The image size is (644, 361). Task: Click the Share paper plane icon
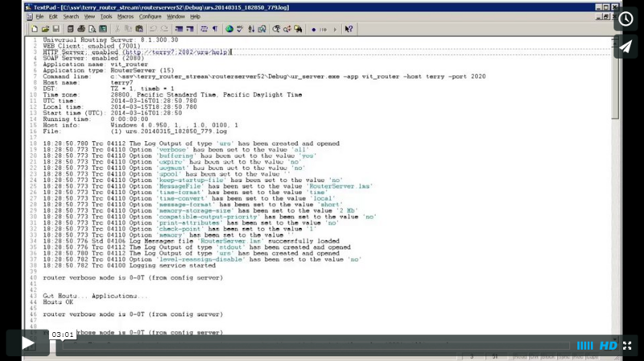click(626, 48)
